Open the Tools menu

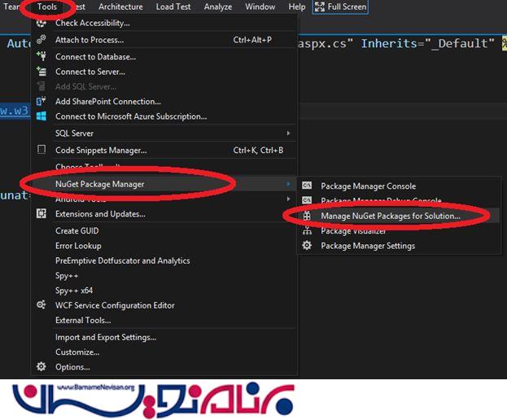(x=46, y=7)
